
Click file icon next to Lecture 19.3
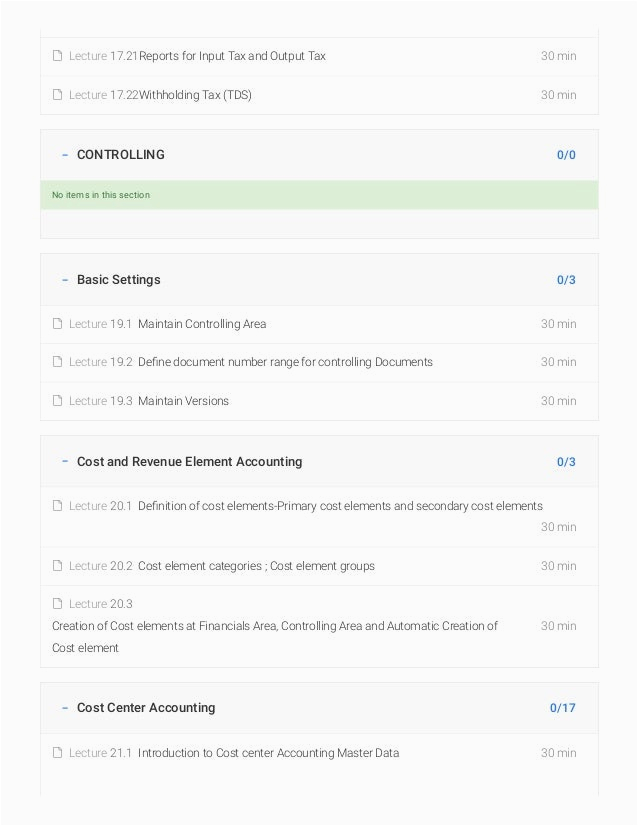pos(57,401)
